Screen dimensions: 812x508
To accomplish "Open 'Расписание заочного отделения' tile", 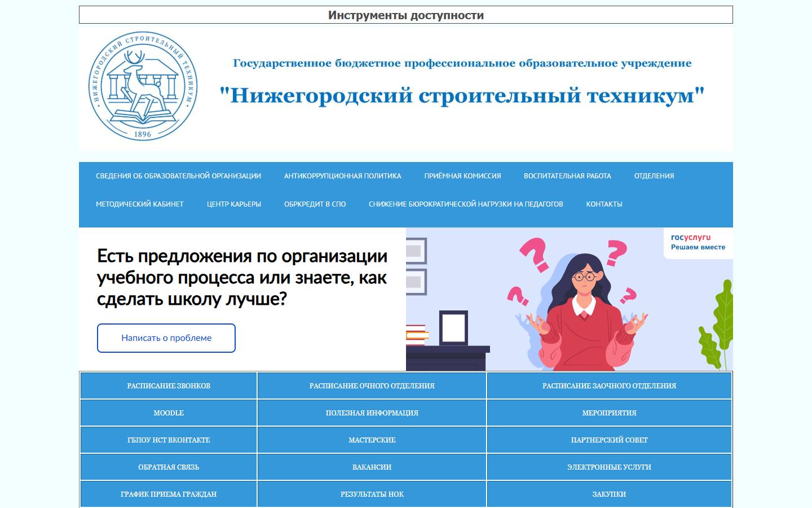I will (609, 386).
